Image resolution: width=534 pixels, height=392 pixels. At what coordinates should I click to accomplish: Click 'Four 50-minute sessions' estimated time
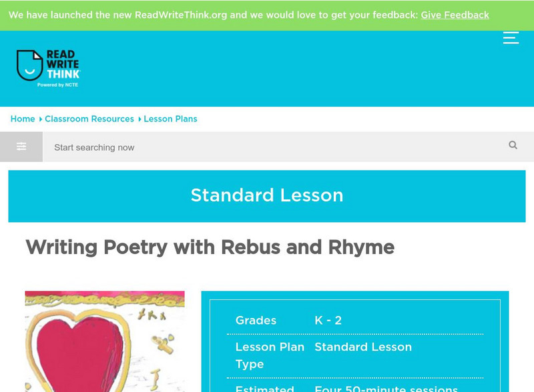[x=386, y=388]
